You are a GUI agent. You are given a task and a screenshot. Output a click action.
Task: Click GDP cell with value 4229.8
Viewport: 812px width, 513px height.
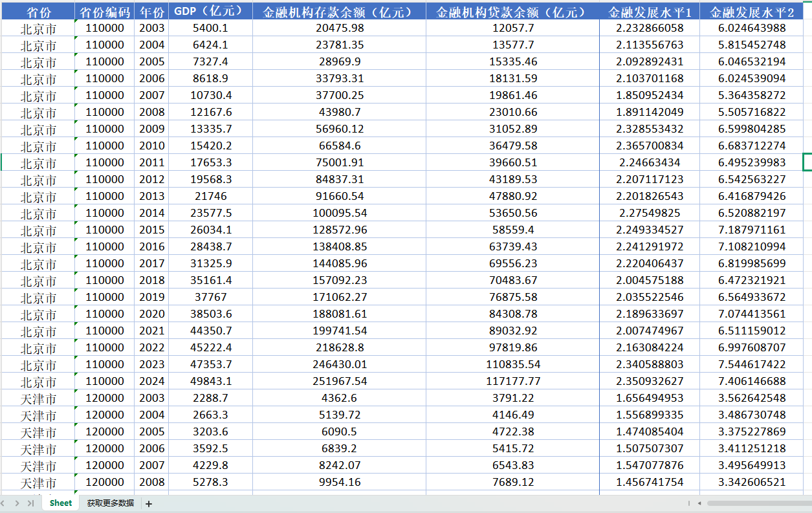(x=210, y=466)
